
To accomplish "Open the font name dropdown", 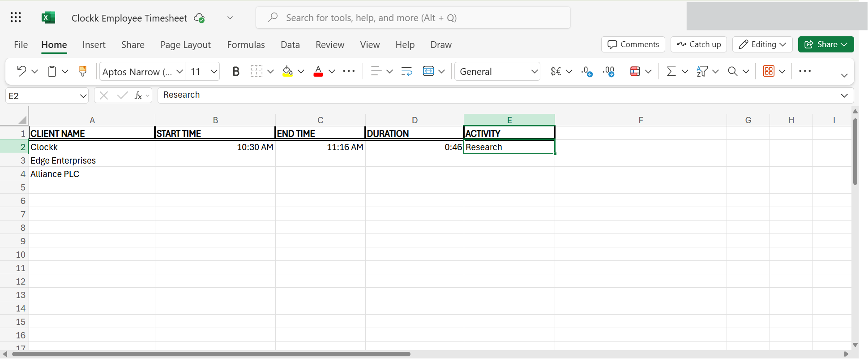I will point(180,71).
